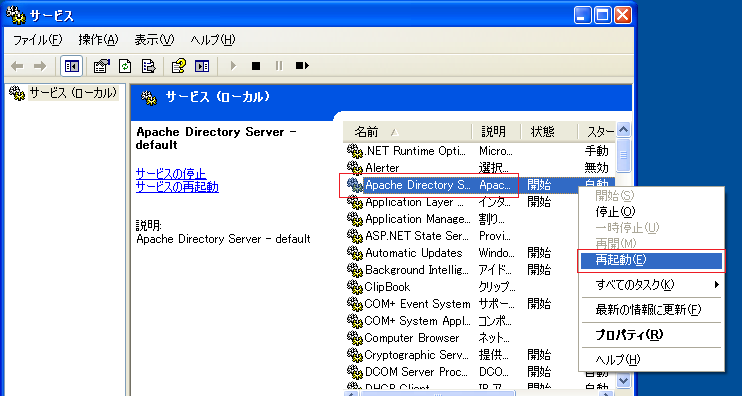The image size is (742, 396).
Task: Click the gear icon of Alerter row
Action: (x=354, y=167)
